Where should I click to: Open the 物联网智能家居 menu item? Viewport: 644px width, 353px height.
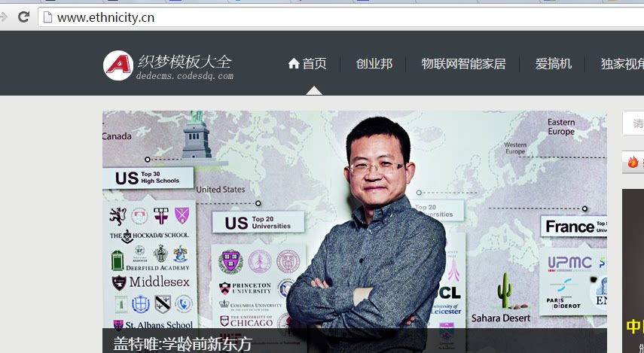463,64
